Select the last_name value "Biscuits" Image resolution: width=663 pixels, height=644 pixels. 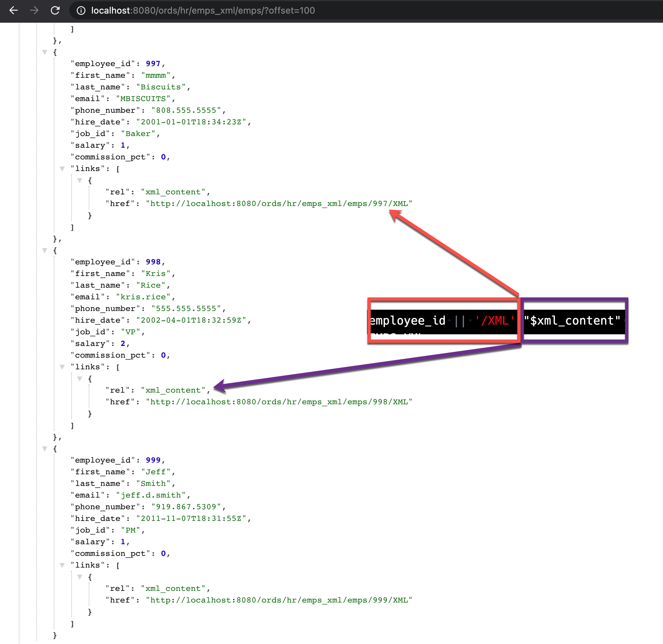161,87
